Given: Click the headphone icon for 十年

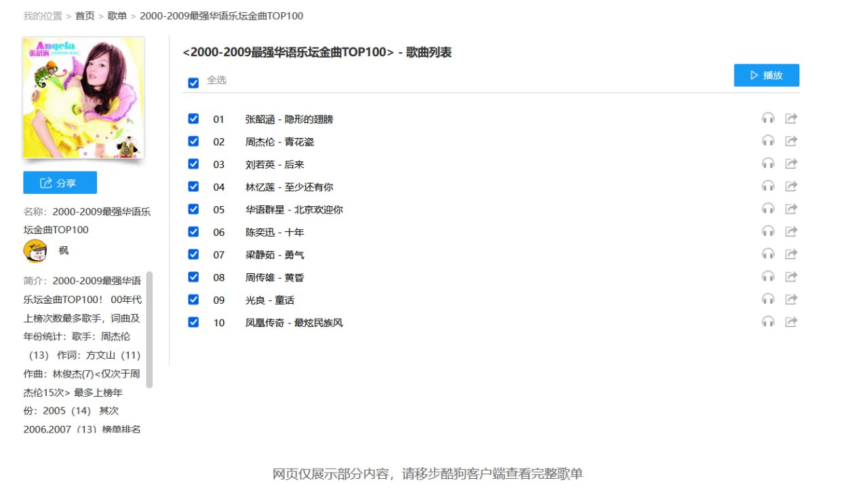Looking at the screenshot, I should point(768,231).
